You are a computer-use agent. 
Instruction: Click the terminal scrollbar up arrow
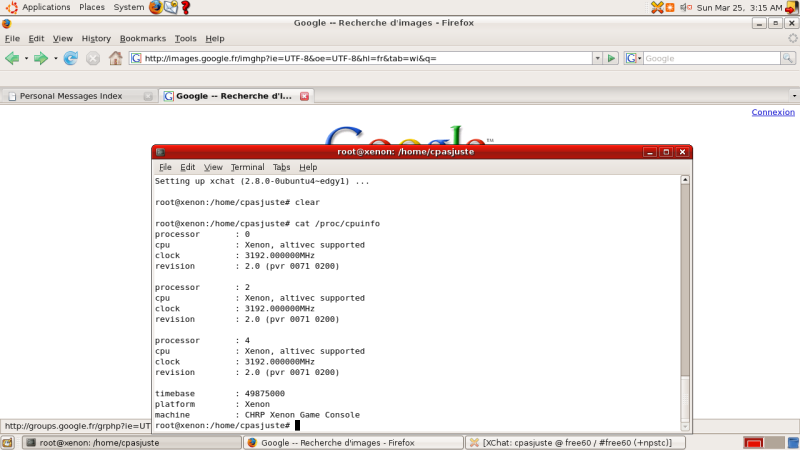pyautogui.click(x=685, y=180)
